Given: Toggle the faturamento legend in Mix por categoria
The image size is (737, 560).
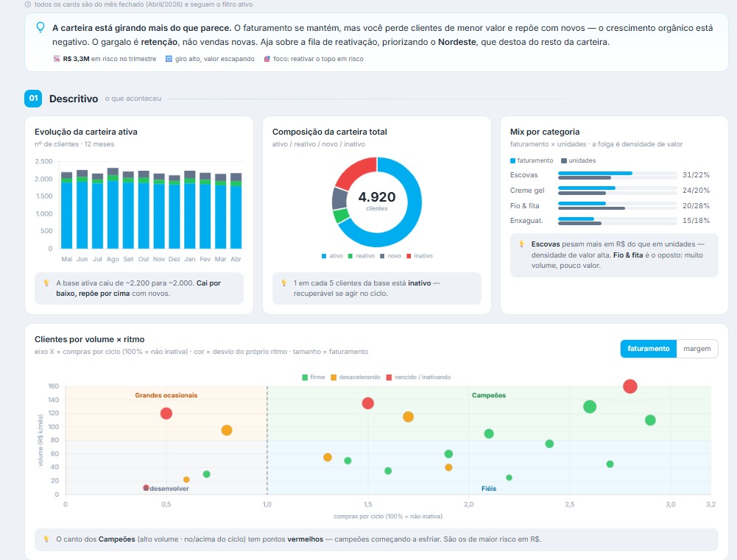Looking at the screenshot, I should tap(532, 160).
